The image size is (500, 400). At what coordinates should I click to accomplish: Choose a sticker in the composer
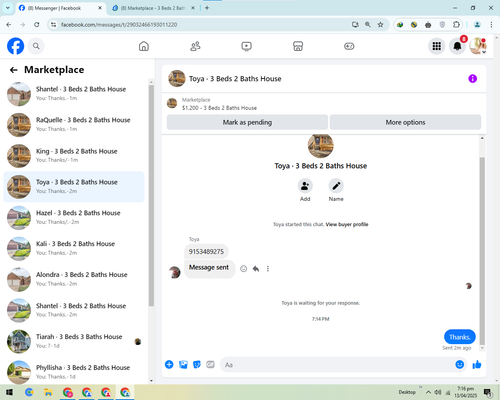click(x=197, y=365)
